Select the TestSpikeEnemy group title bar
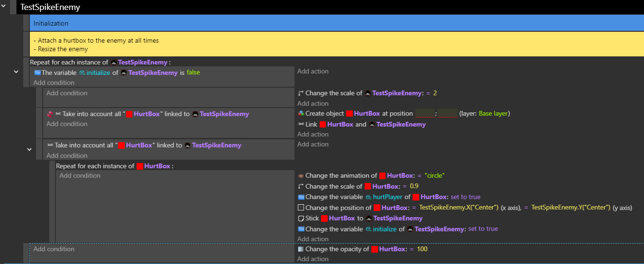This screenshot has width=644, height=264. 330,7
